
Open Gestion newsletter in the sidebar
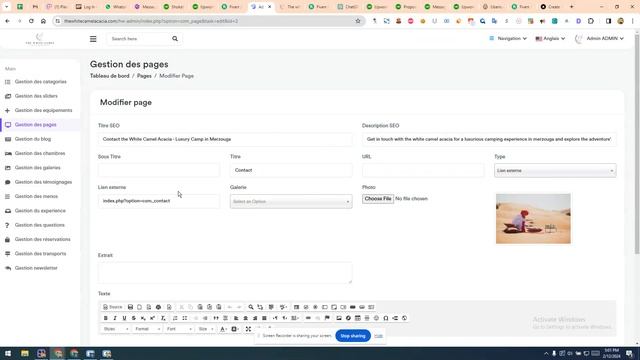click(x=36, y=268)
